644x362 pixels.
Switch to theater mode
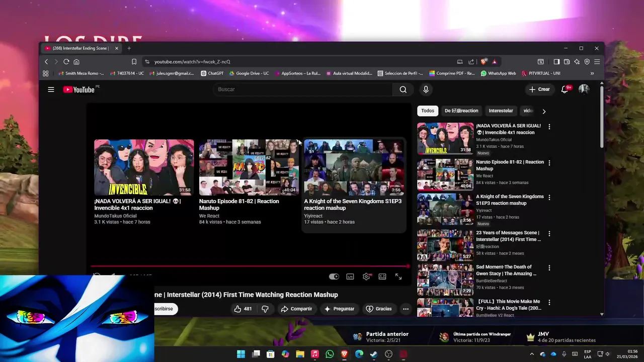coord(382,277)
